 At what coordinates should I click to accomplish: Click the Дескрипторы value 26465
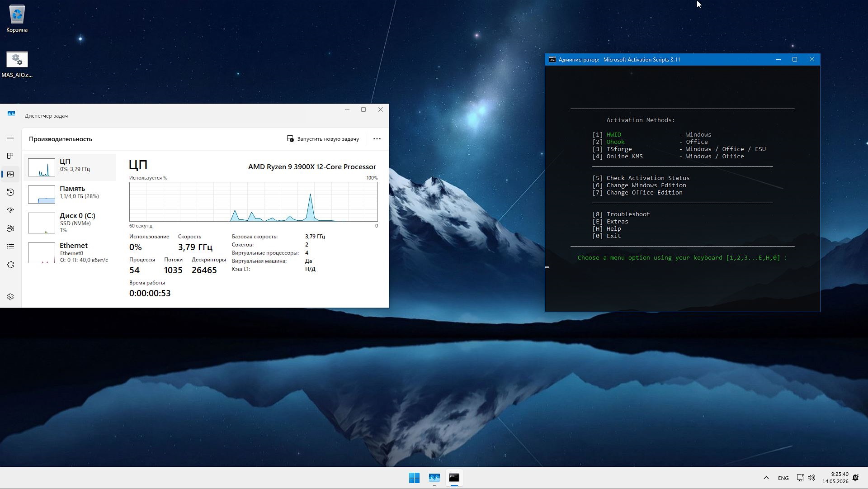[204, 270]
